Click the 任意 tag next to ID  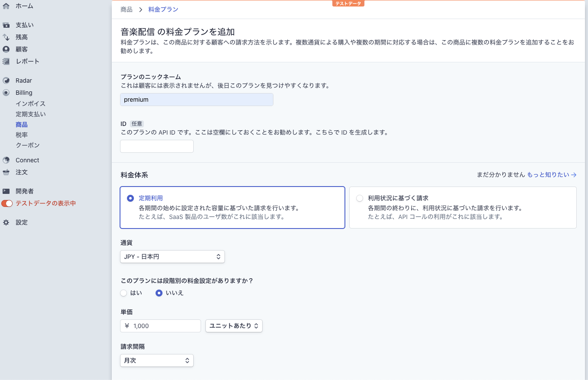point(136,124)
